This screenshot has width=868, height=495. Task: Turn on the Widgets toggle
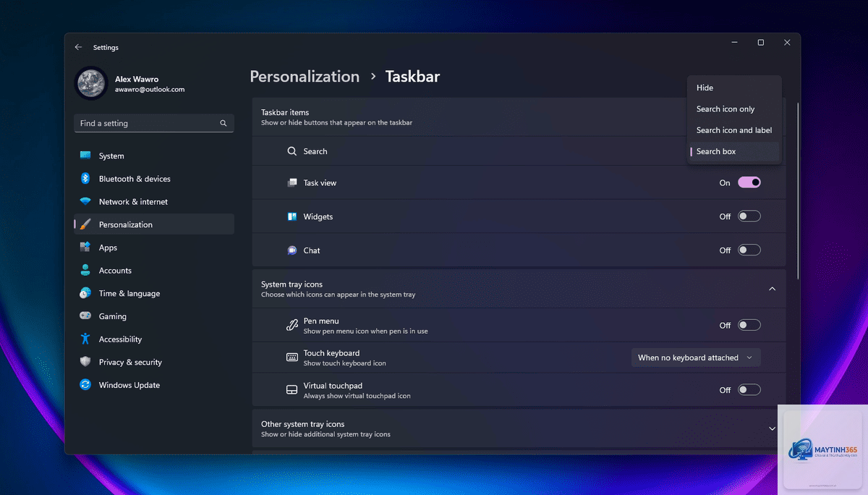point(749,216)
